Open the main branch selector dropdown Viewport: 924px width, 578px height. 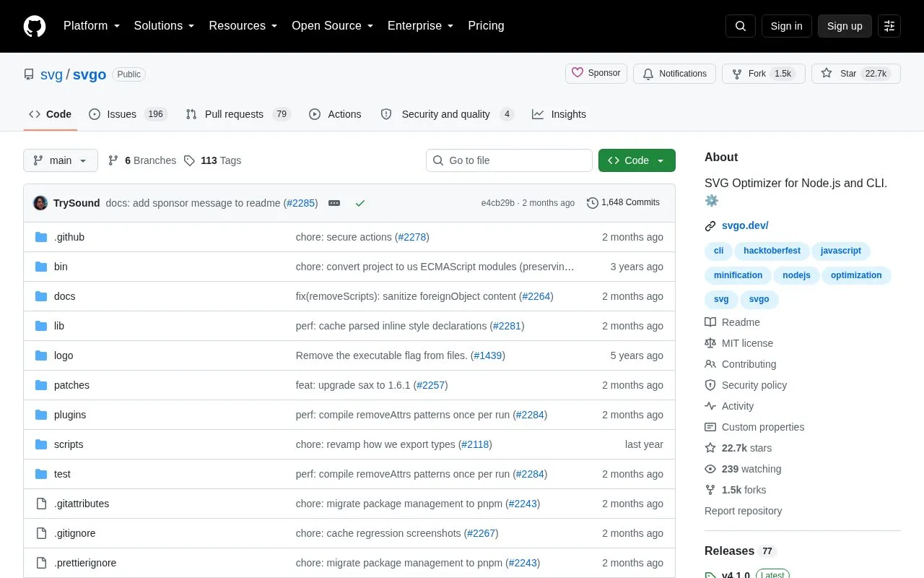coord(61,160)
